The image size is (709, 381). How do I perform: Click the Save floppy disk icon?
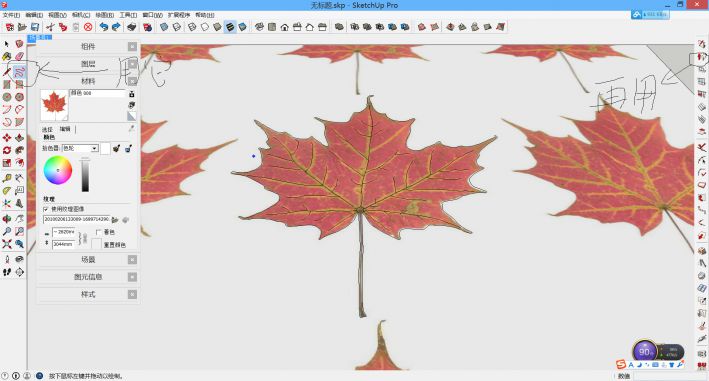point(34,27)
